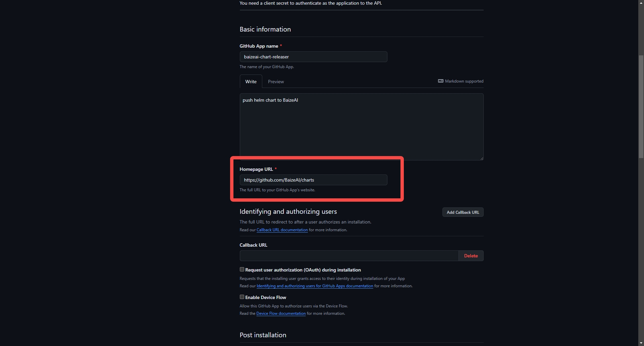Click 'The name of your GitHub App.' hint
This screenshot has height=346, width=644.
[x=267, y=67]
